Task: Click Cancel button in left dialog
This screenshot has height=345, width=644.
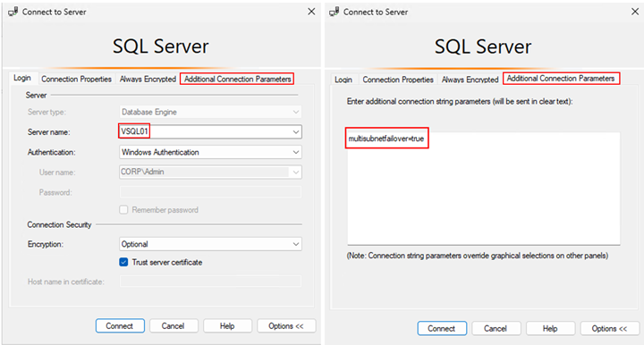Action: click(x=174, y=325)
